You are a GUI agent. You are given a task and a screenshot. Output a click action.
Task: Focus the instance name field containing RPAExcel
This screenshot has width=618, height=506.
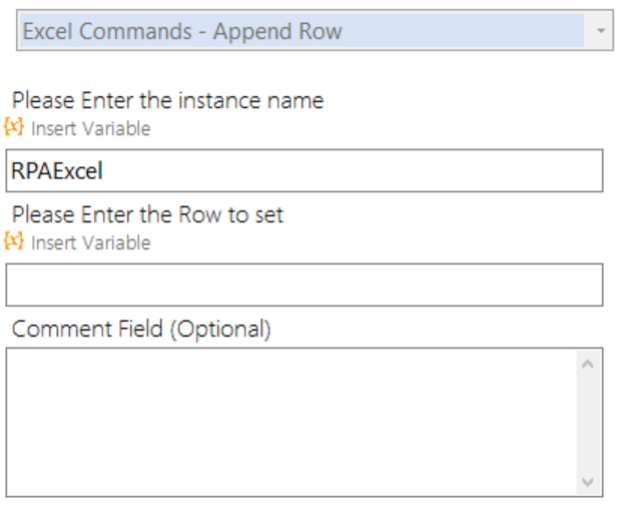point(304,171)
